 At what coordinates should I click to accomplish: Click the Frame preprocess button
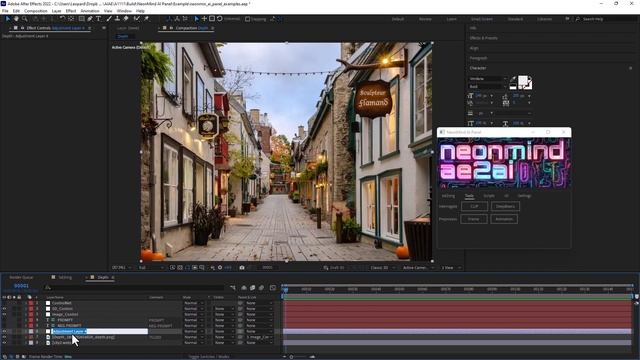(x=474, y=219)
